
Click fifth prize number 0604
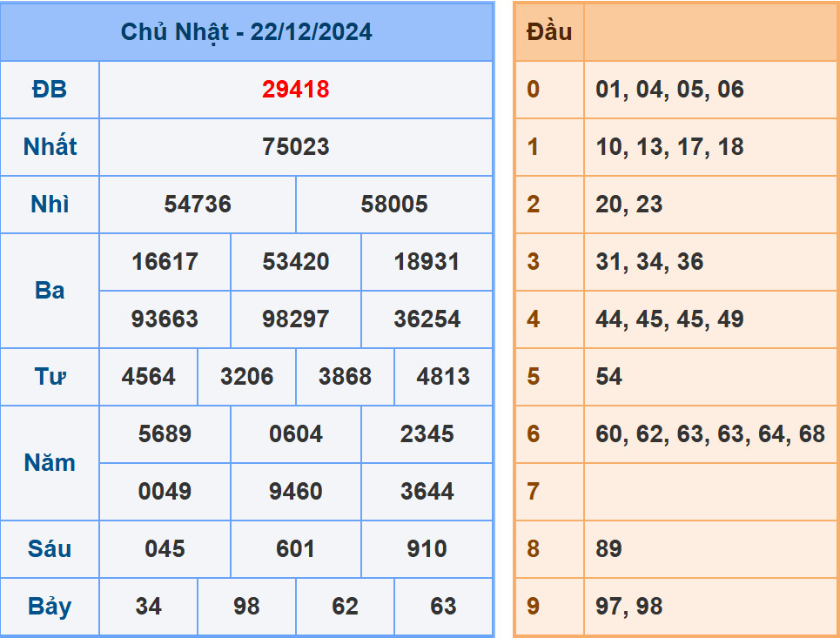(295, 434)
